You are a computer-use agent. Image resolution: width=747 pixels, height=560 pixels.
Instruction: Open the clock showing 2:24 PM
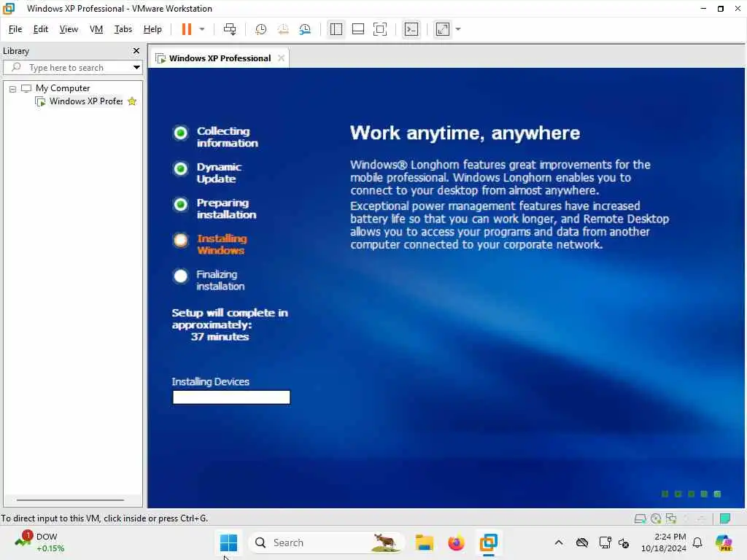point(663,542)
